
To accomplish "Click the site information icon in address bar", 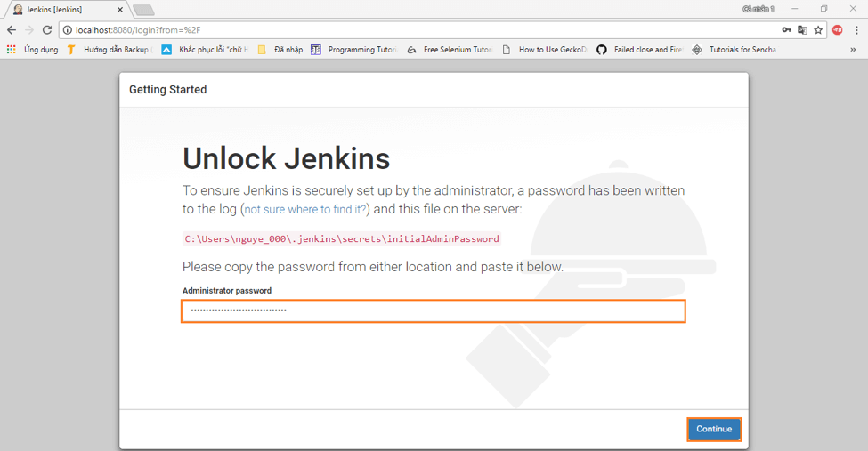I will (x=68, y=30).
